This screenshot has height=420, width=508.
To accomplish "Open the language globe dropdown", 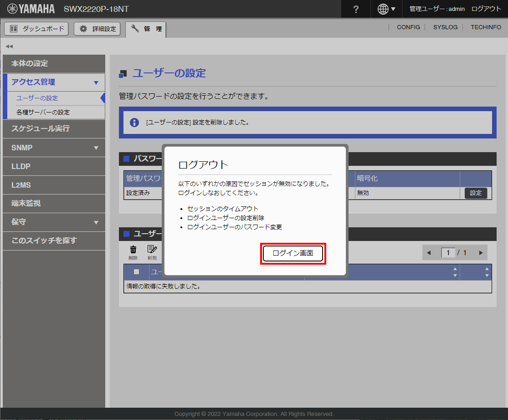I will coord(386,9).
